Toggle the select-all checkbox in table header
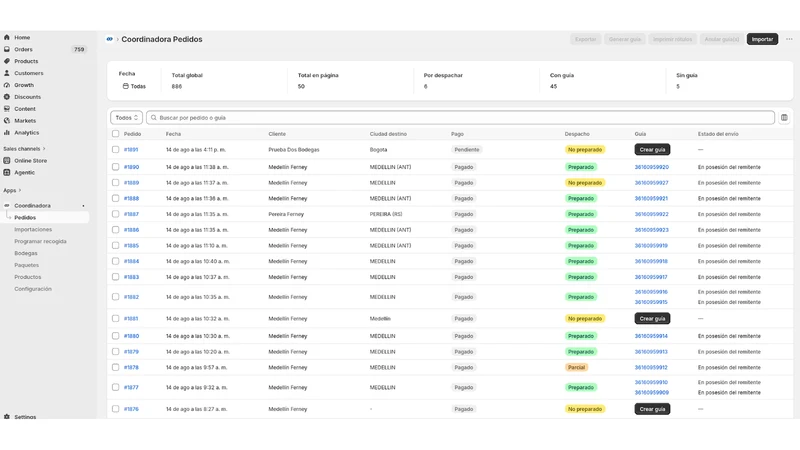800x450 pixels. pyautogui.click(x=115, y=134)
